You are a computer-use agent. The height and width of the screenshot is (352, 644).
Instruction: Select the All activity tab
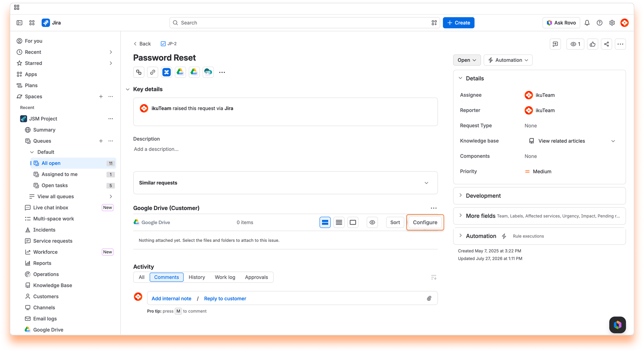point(142,277)
